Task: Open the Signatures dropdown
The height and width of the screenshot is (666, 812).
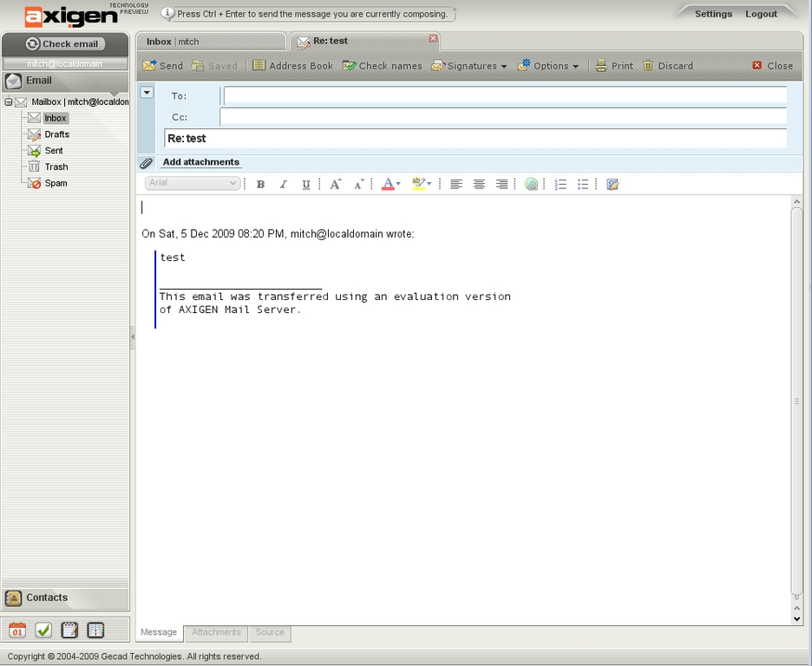Action: 469,66
